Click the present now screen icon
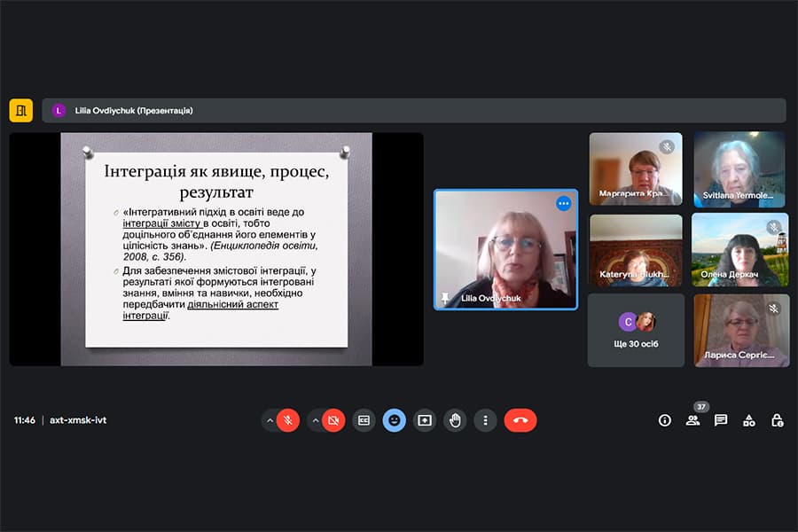This screenshot has height=532, width=798. tap(425, 420)
